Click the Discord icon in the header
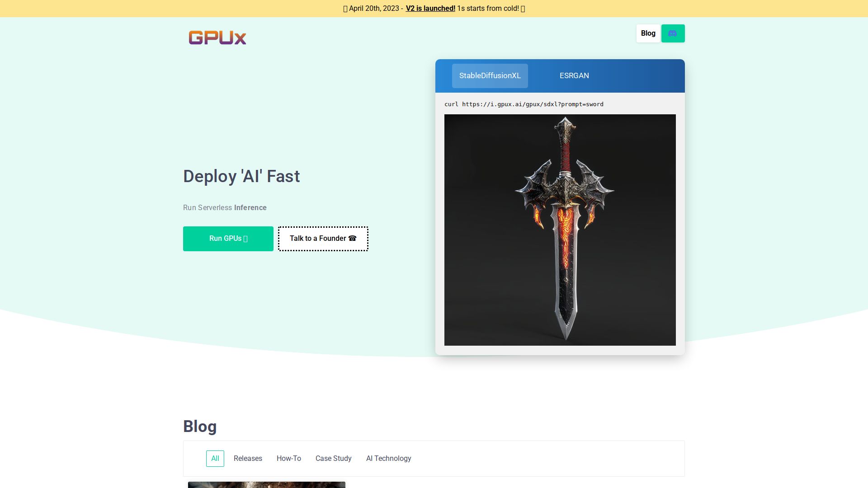This screenshot has height=488, width=868. 673,33
